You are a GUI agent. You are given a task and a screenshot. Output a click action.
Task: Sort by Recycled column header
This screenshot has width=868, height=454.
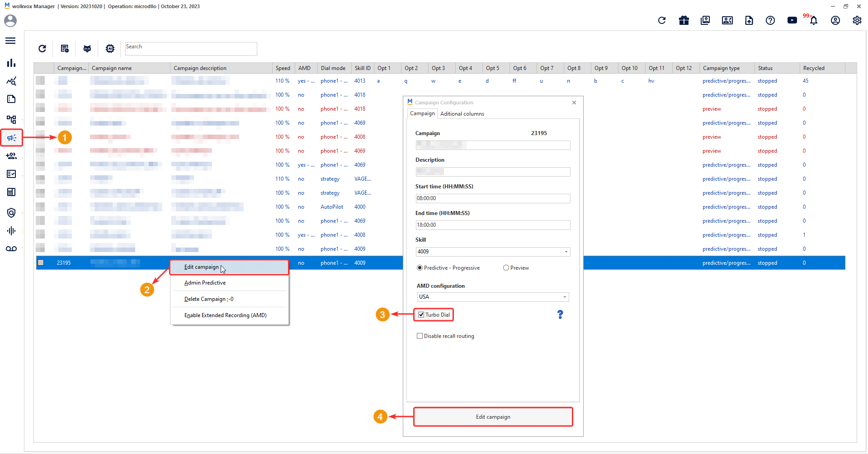[x=822, y=68]
